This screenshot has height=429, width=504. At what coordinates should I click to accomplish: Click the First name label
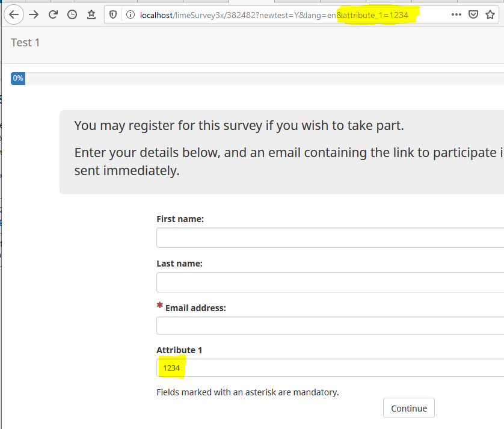click(x=180, y=219)
